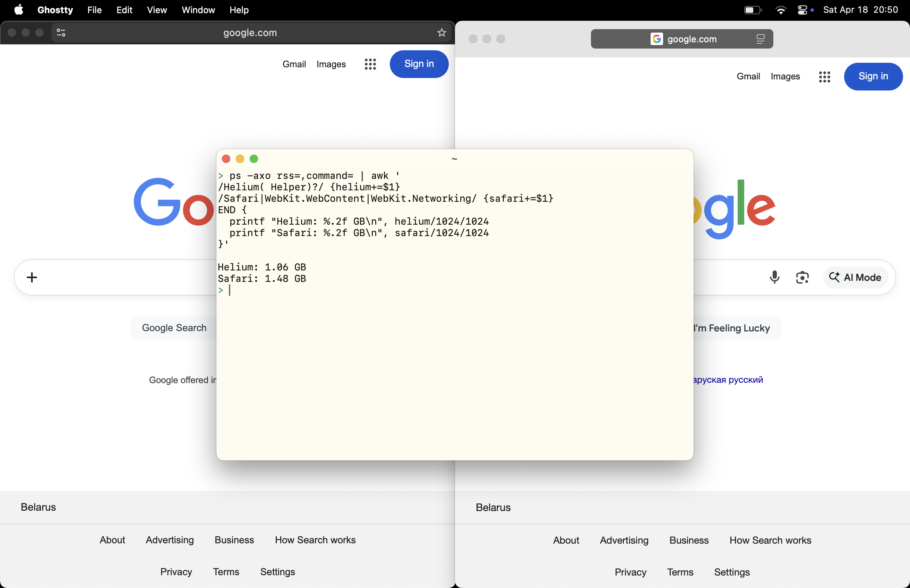Click Google favicon in Safari address bar
910x588 pixels.
[x=656, y=39]
